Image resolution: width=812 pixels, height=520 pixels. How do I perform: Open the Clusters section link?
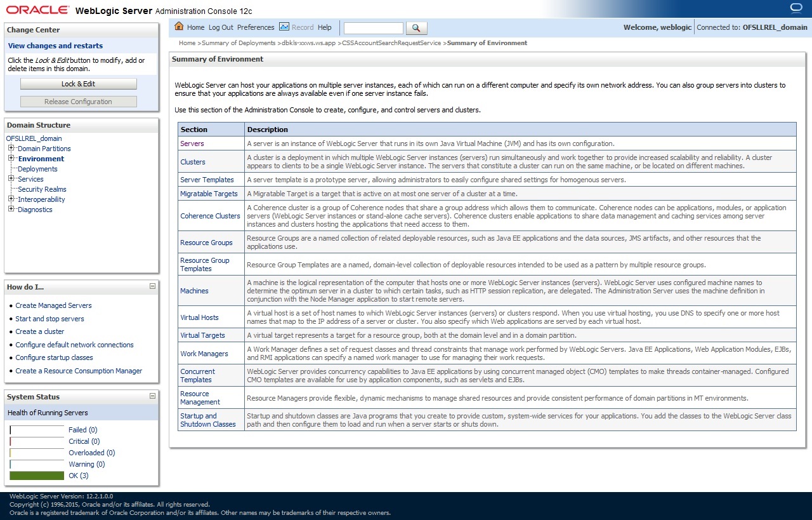(x=193, y=162)
